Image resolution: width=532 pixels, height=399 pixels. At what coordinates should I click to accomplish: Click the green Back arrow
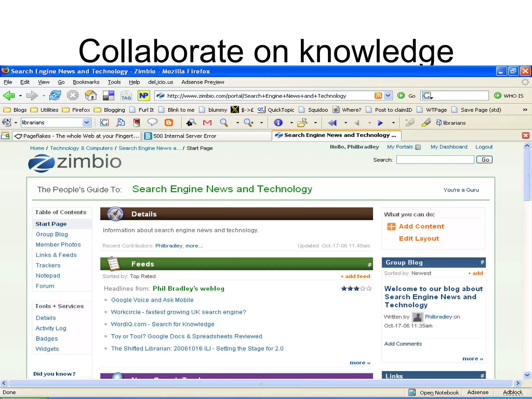click(x=9, y=96)
